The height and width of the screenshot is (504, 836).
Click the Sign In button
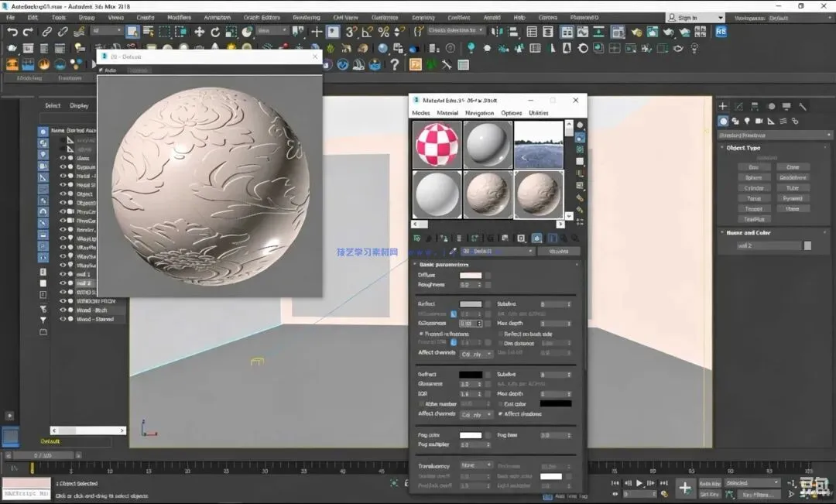[695, 18]
